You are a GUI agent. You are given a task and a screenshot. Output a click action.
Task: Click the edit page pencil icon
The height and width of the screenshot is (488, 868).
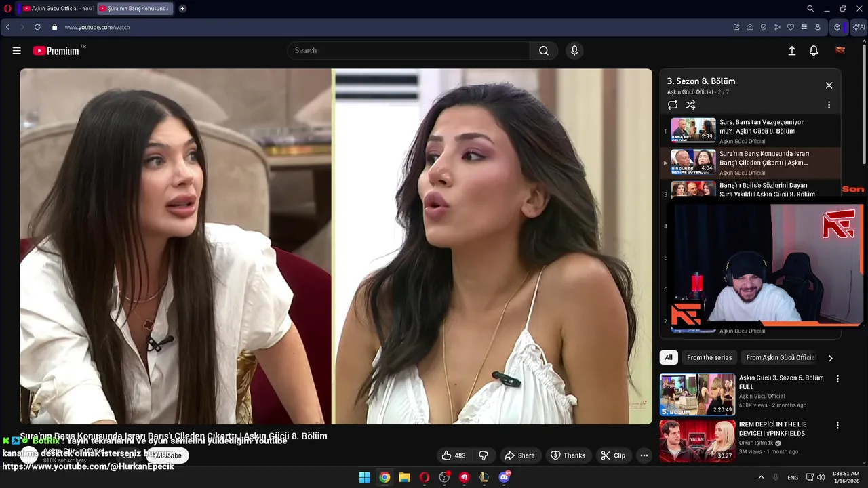pos(736,27)
